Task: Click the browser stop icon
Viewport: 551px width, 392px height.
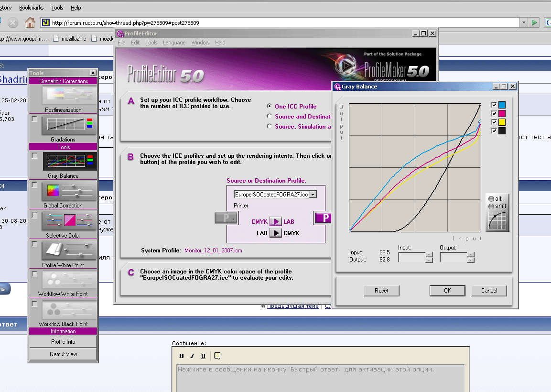Action: pyautogui.click(x=12, y=23)
